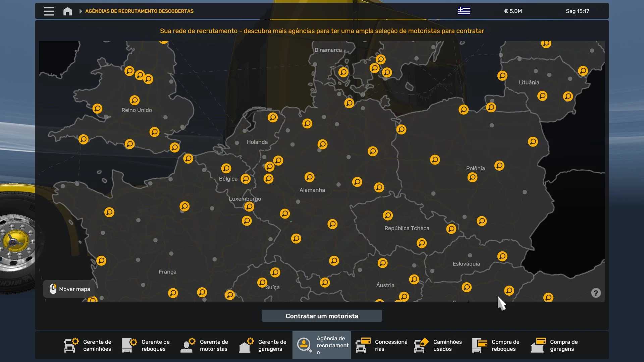Select agency marker above Reino Unido label
644x362 pixels.
pos(135,100)
